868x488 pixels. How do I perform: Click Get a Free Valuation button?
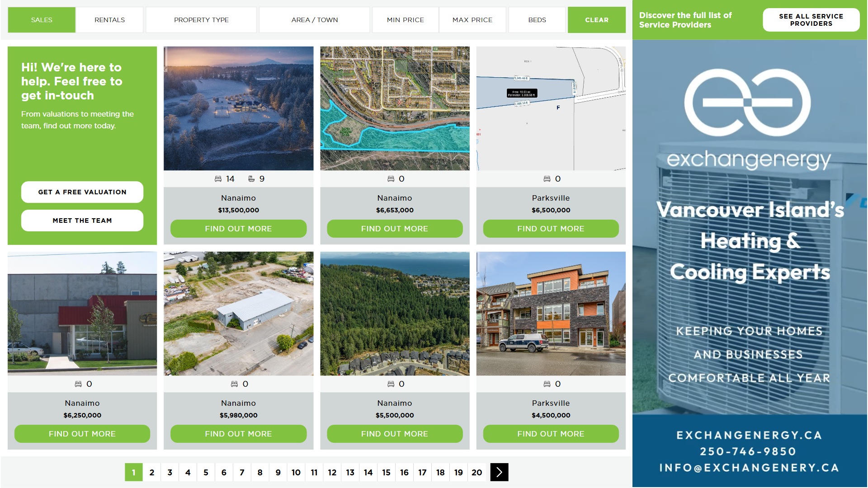(82, 192)
